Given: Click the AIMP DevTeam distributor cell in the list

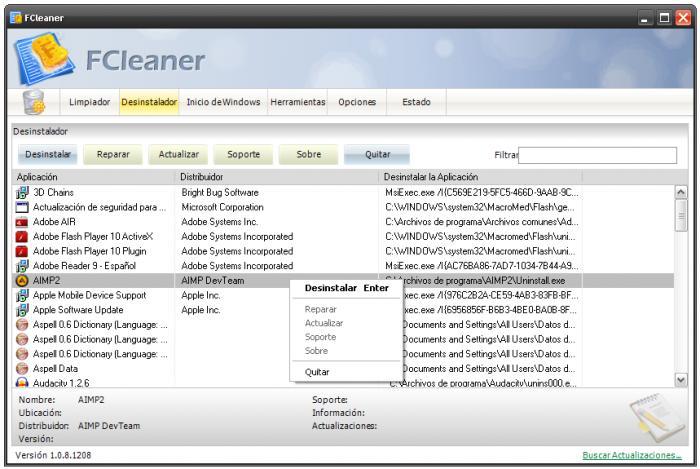Looking at the screenshot, I should click(212, 281).
